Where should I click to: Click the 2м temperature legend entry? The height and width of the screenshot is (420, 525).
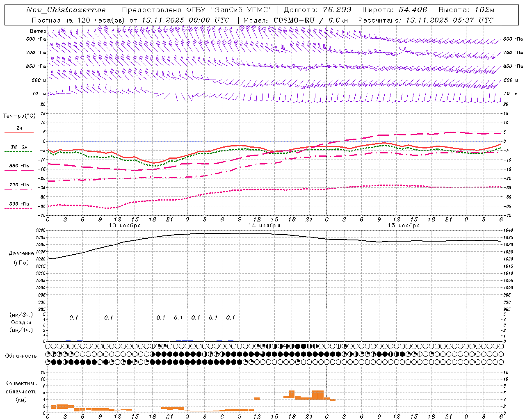[x=19, y=128]
